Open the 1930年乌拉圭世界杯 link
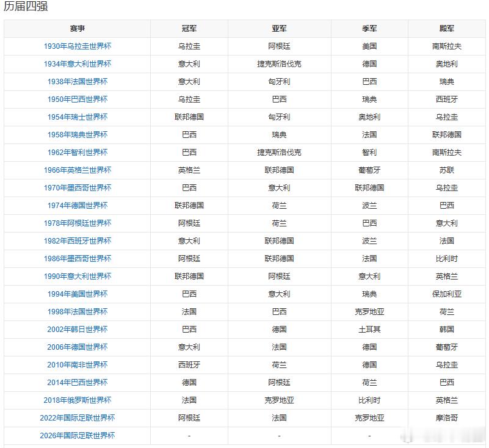The height and width of the screenshot is (448, 489). [x=78, y=46]
